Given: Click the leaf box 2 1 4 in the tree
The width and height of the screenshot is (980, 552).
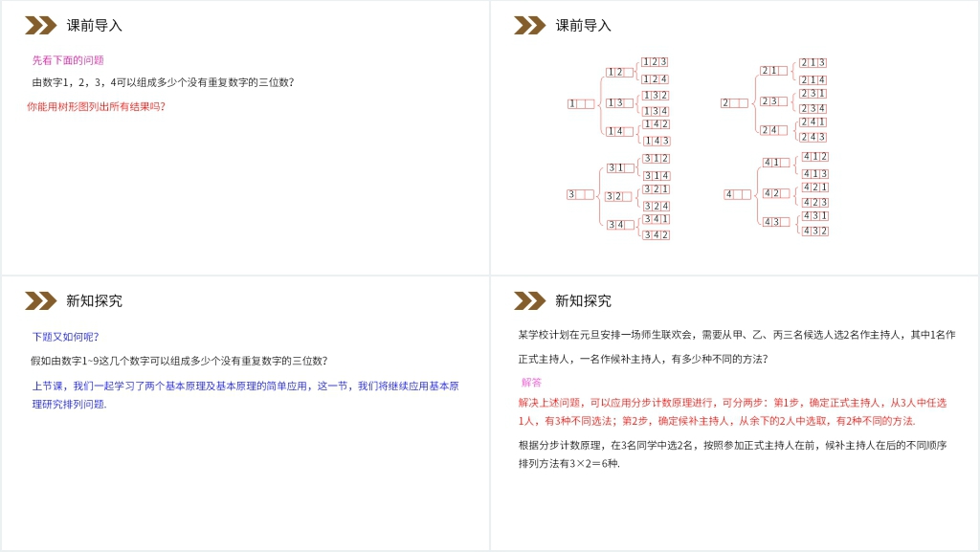Looking at the screenshot, I should [x=813, y=80].
